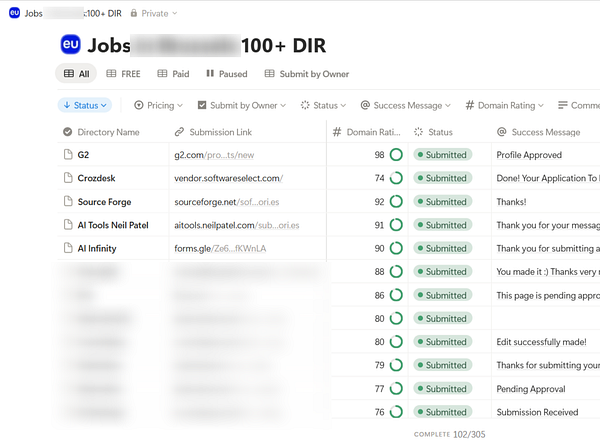Click the Submitted tag in the Crozdesk row
This screenshot has height=448, width=600.
point(442,178)
